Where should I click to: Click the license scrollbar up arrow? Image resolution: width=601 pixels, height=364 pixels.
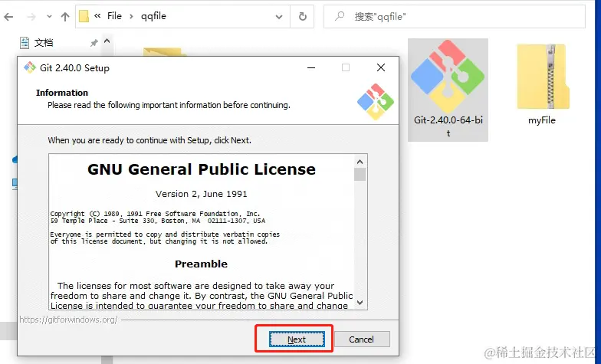[360, 162]
